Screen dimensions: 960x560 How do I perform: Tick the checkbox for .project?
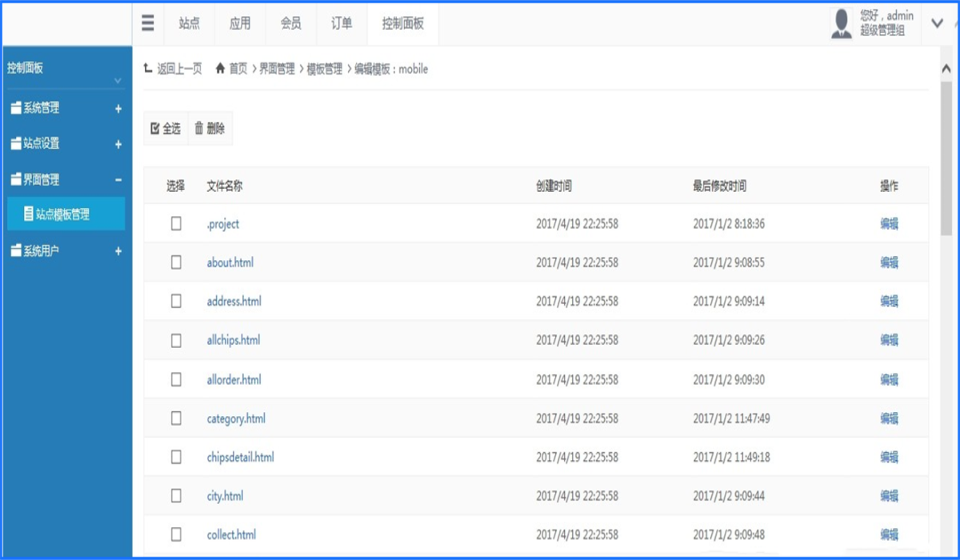pos(176,223)
